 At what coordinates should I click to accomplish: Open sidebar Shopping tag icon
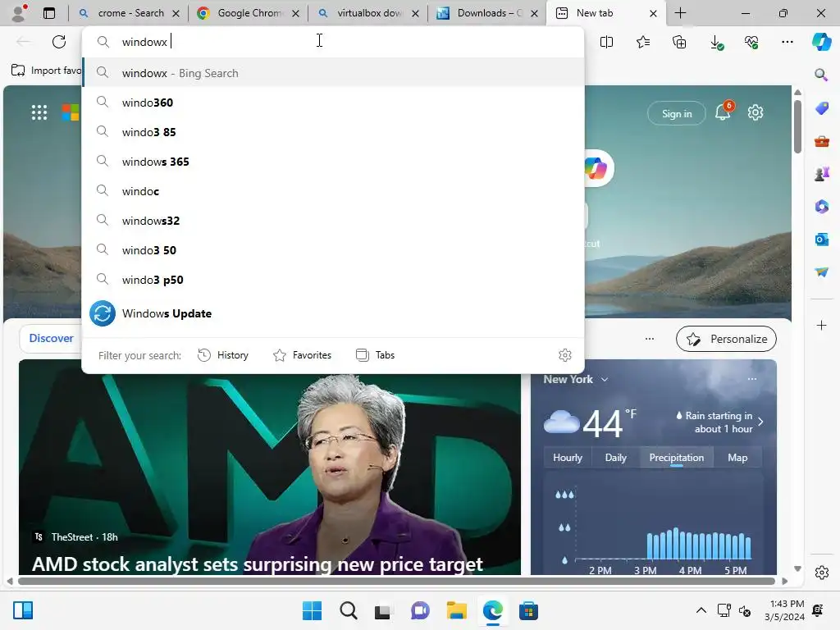click(821, 107)
